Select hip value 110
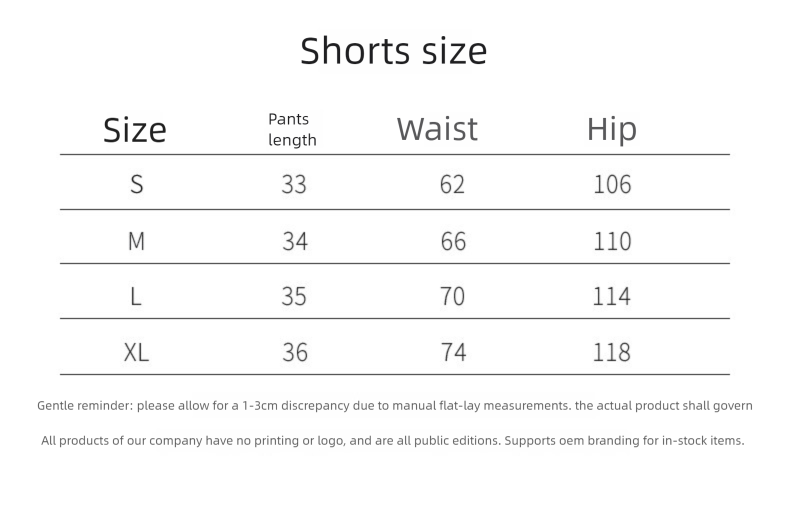This screenshot has height=529, width=790. [x=612, y=241]
